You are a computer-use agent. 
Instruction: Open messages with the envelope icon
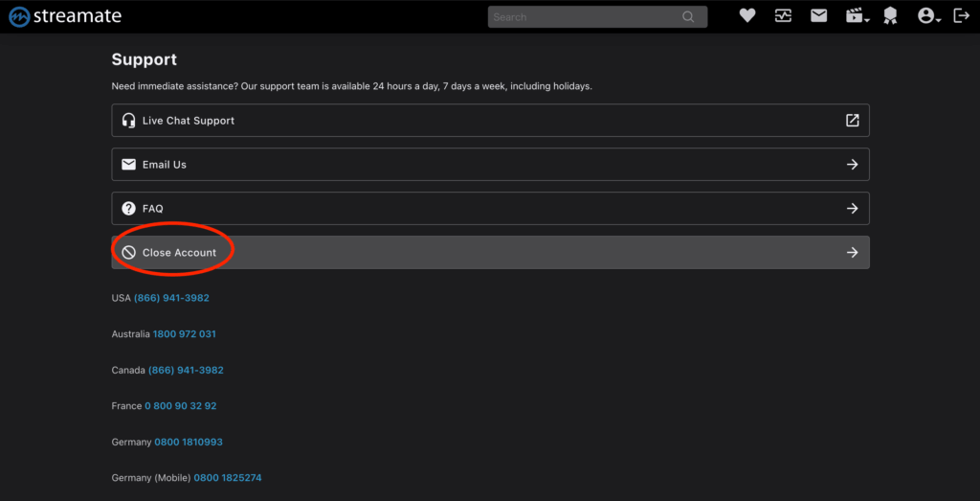[x=818, y=15]
